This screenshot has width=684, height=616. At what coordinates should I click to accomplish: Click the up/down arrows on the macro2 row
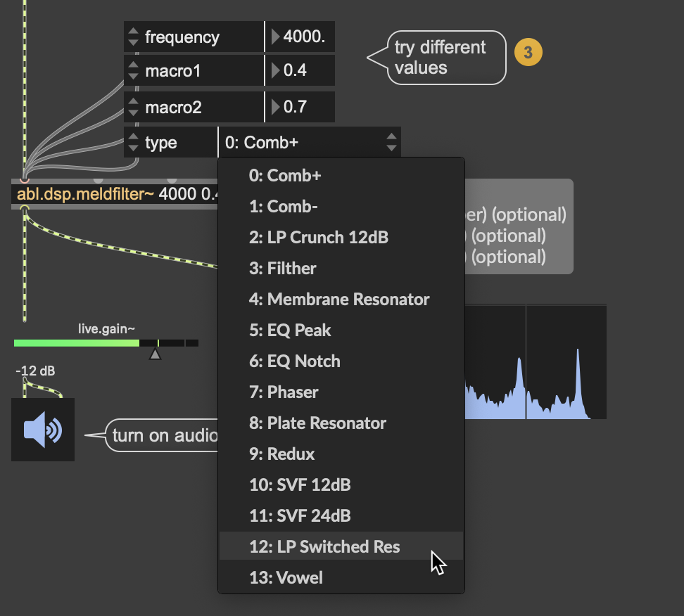(x=133, y=107)
